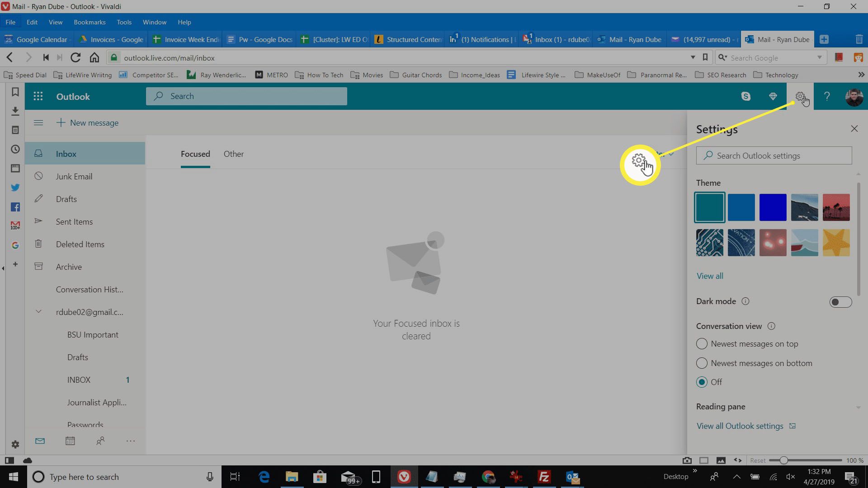Switch to Calendar using its bottom icon

[x=70, y=441]
